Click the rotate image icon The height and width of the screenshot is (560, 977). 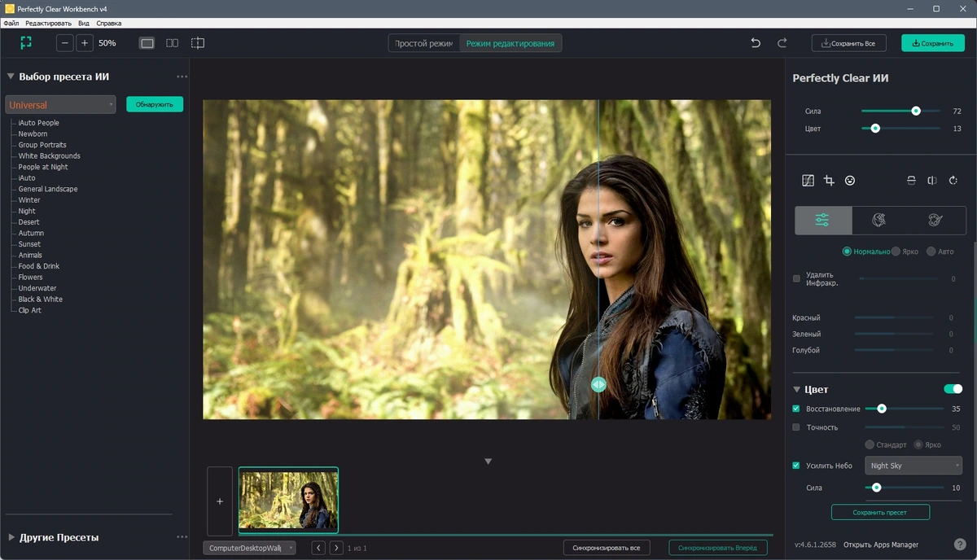(953, 181)
